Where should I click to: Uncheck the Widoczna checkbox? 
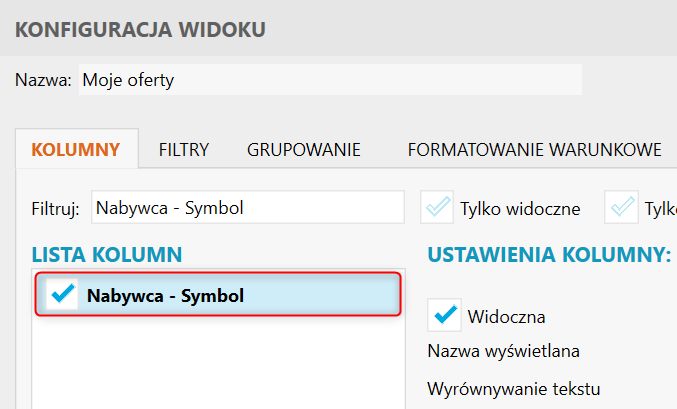444,316
